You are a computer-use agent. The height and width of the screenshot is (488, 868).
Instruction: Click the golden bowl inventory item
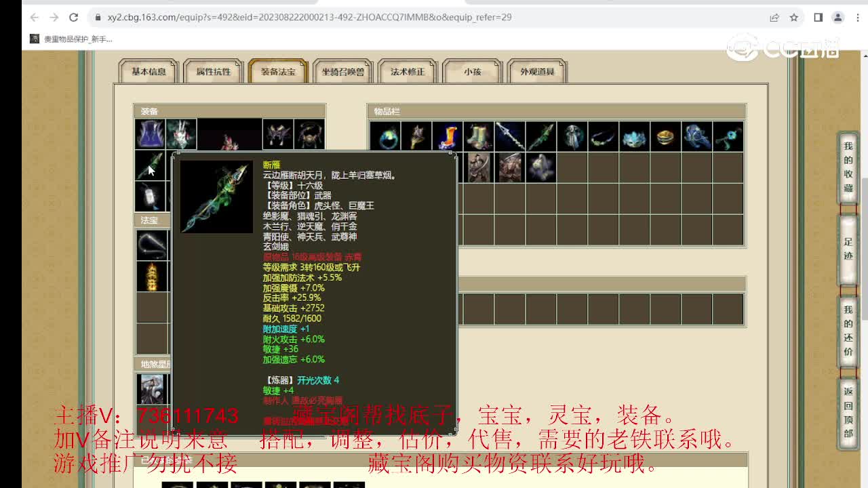point(666,136)
